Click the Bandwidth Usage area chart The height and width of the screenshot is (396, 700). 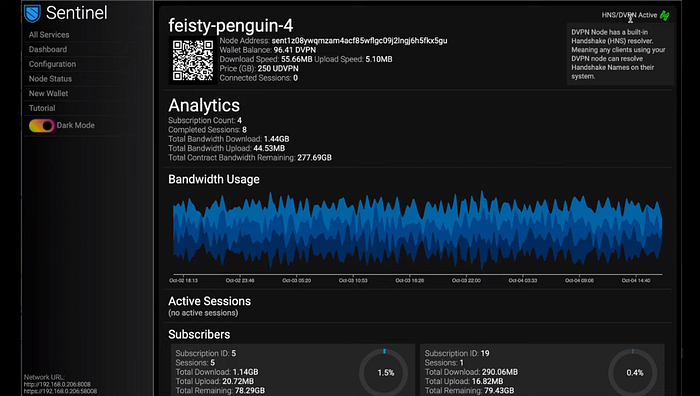[x=417, y=231]
